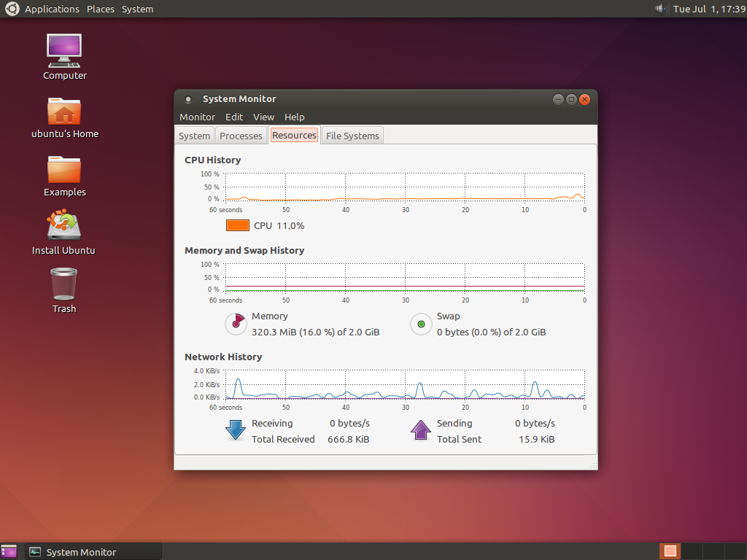This screenshot has height=560, width=747.
Task: Open the Edit menu
Action: click(x=234, y=117)
